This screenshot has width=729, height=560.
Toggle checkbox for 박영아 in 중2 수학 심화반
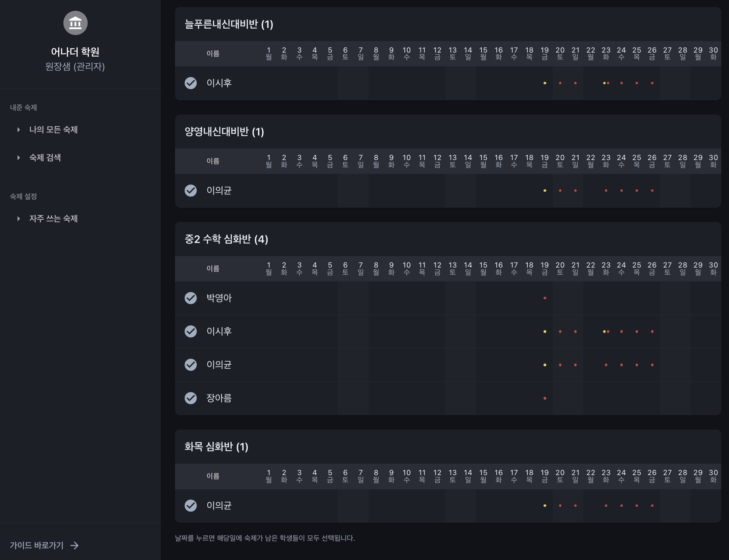[x=191, y=298]
